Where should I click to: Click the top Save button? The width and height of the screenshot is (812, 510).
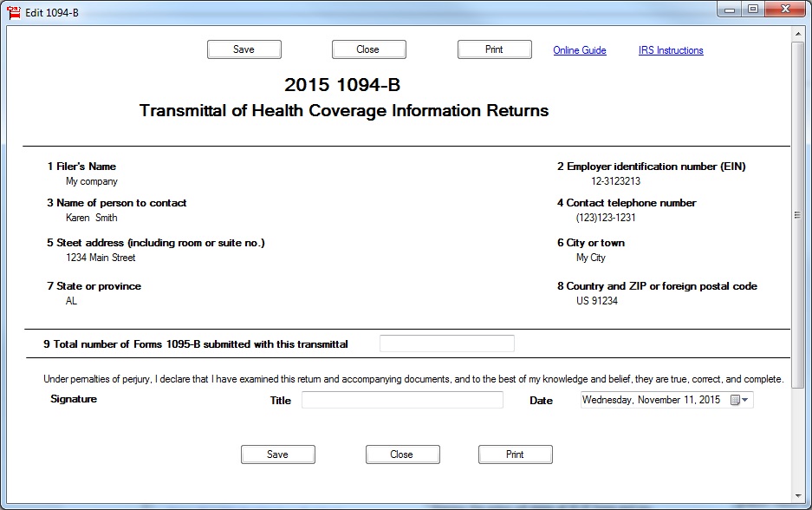[244, 49]
